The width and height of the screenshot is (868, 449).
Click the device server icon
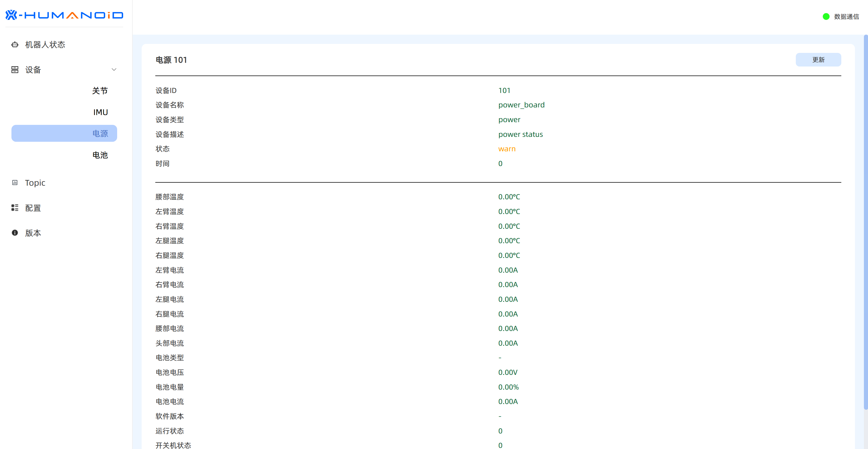(x=15, y=70)
